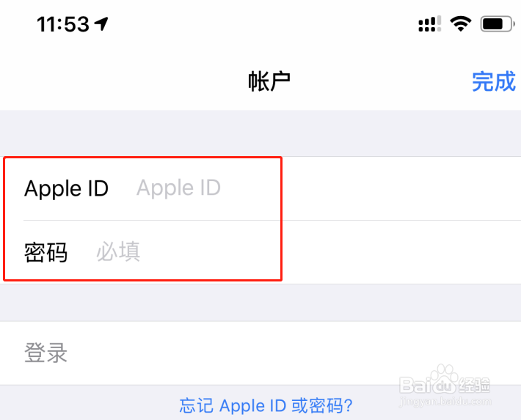This screenshot has height=420, width=521.
Task: Tap the black Apple ID row label
Action: tap(66, 188)
